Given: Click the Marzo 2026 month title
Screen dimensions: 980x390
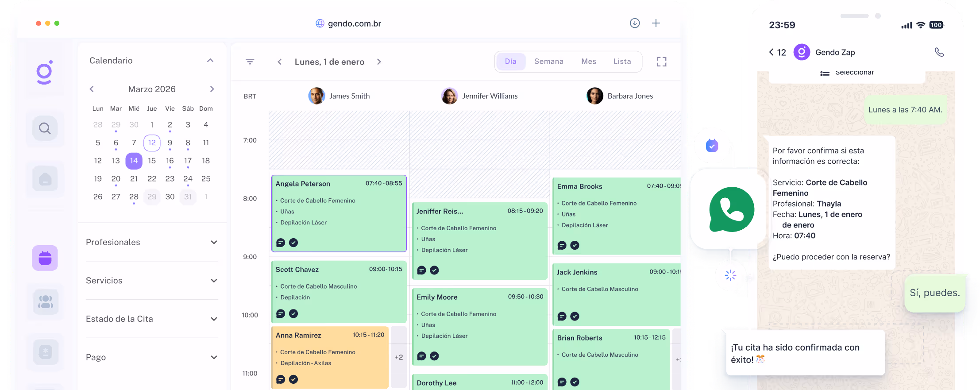Looking at the screenshot, I should click(x=152, y=89).
